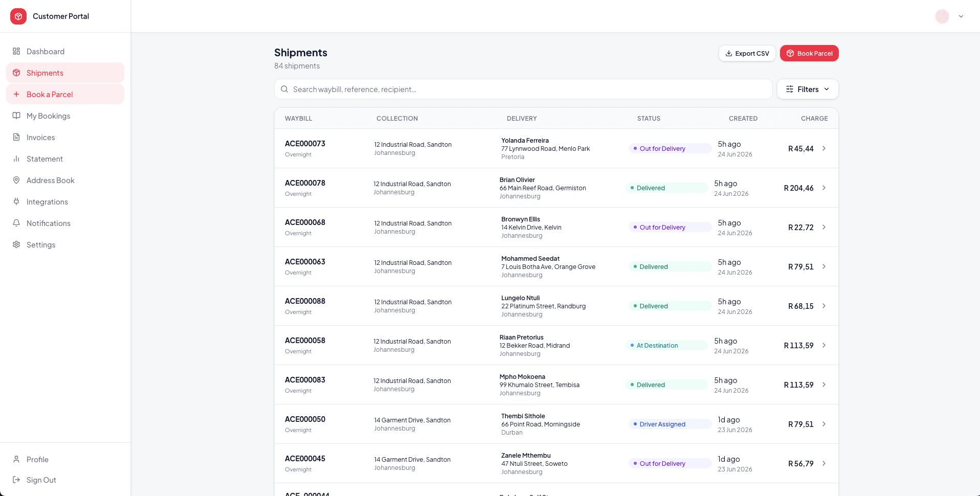This screenshot has width=980, height=496.
Task: Click the Invoices document icon
Action: pos(16,137)
